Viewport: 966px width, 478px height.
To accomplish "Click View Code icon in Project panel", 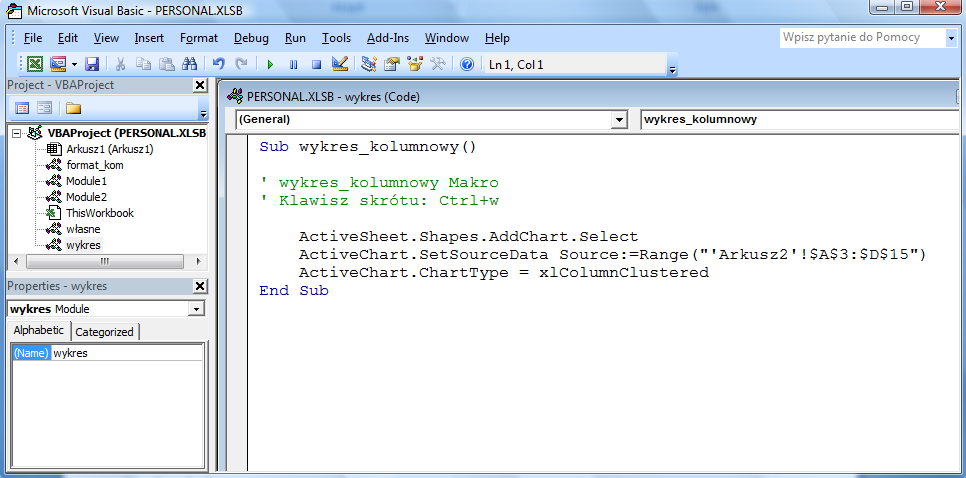I will click(22, 108).
